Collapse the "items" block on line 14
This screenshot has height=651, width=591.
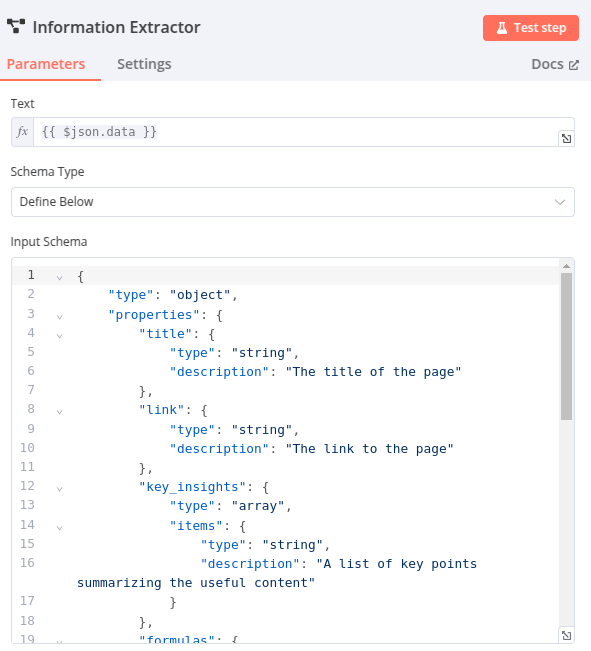[59, 528]
